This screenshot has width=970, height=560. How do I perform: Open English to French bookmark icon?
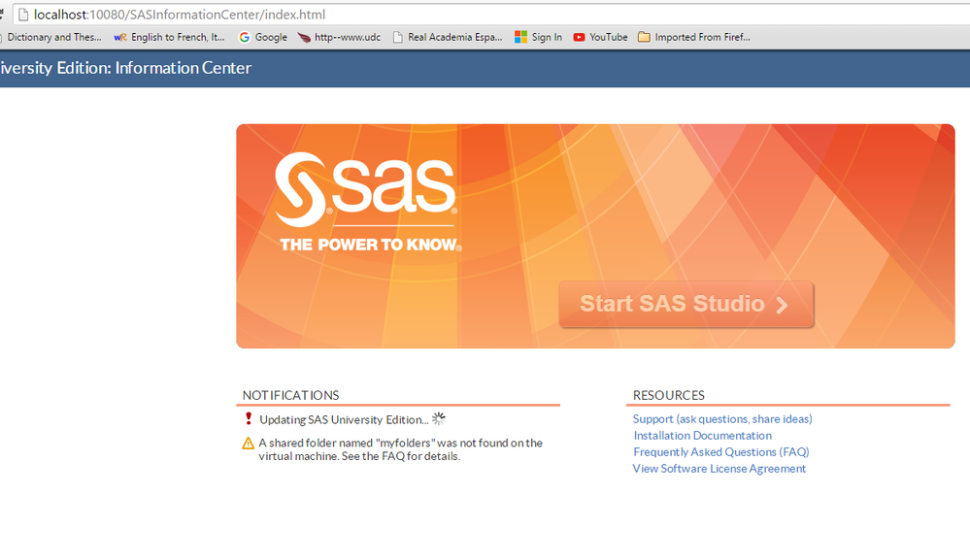tap(120, 37)
